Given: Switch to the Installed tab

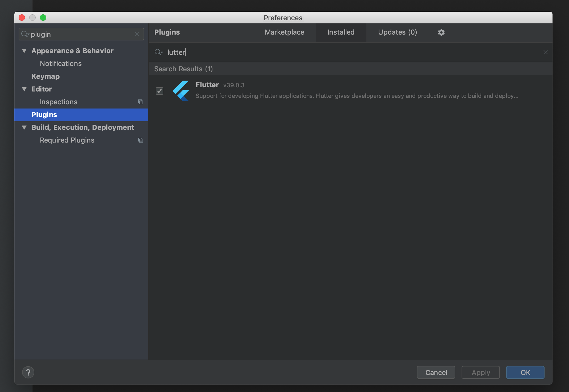Looking at the screenshot, I should pyautogui.click(x=341, y=32).
